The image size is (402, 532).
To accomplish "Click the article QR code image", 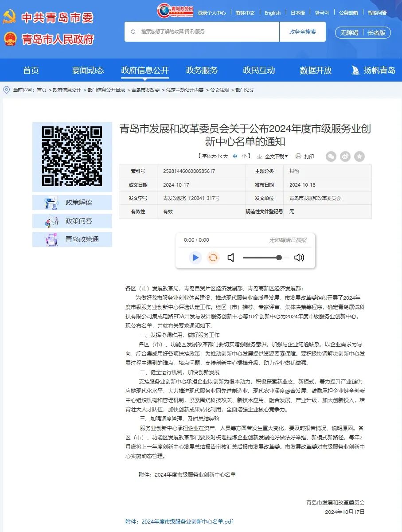I will coord(72,156).
